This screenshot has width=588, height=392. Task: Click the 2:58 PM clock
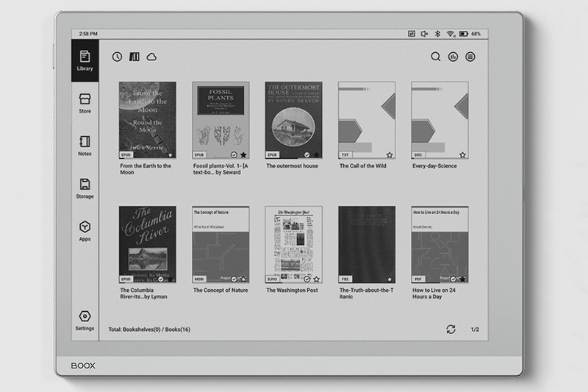point(88,34)
